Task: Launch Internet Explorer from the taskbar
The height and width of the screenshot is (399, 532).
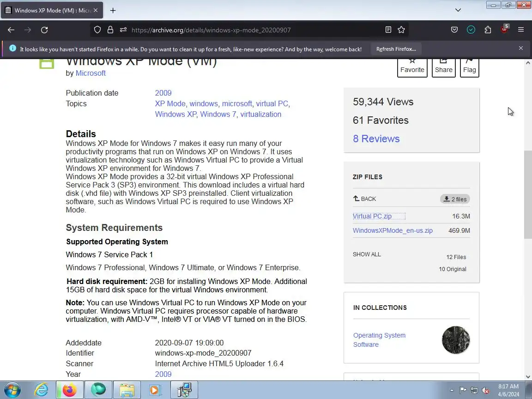Action: pos(42,390)
